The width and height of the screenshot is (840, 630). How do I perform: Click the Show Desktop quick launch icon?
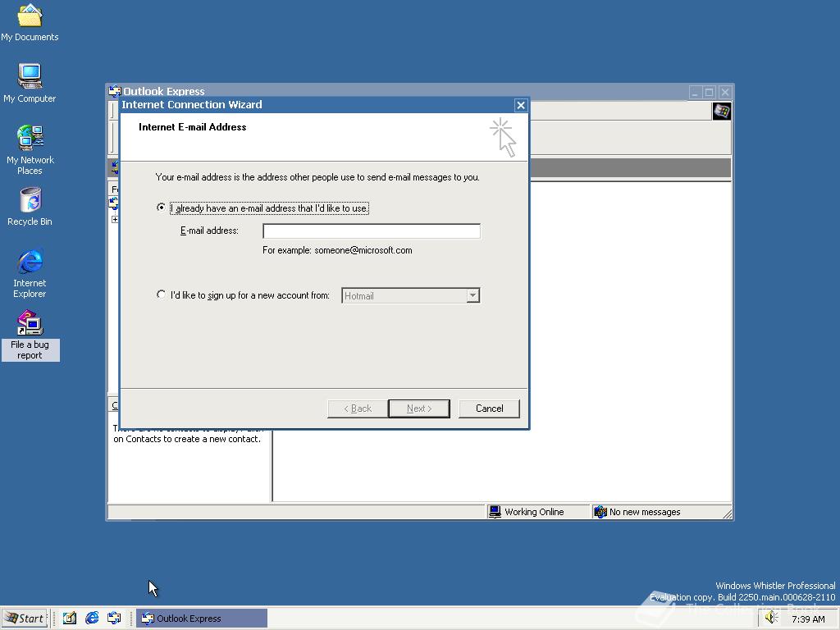click(70, 619)
